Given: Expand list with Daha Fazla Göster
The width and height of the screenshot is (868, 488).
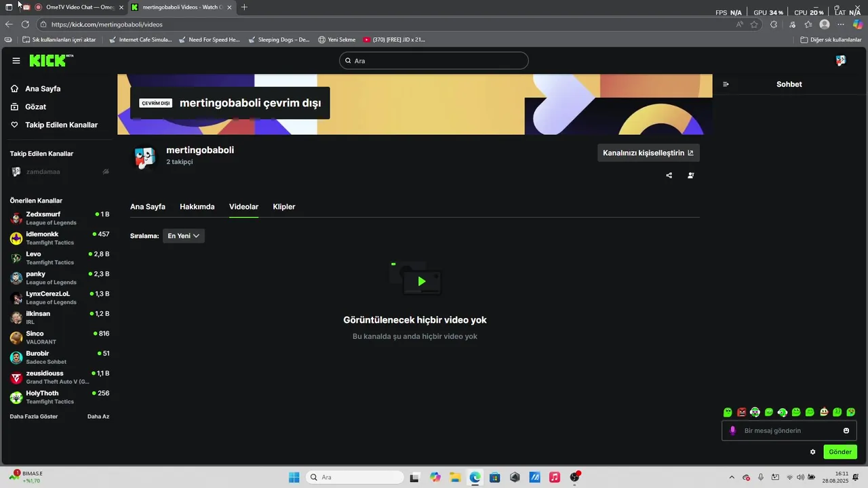Looking at the screenshot, I should (x=34, y=416).
